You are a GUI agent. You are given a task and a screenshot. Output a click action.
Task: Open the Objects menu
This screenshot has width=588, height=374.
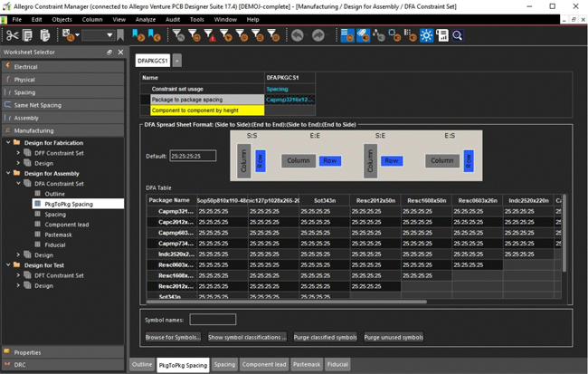(62, 20)
